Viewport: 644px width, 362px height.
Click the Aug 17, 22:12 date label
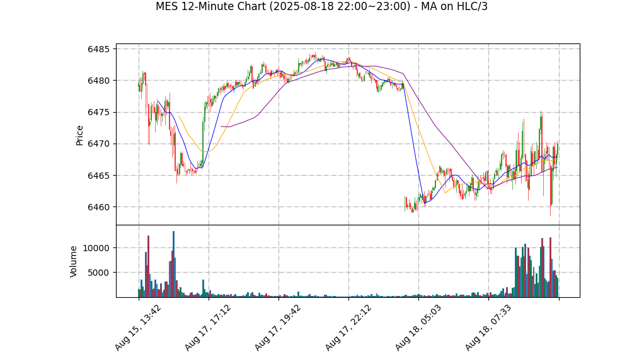click(348, 327)
